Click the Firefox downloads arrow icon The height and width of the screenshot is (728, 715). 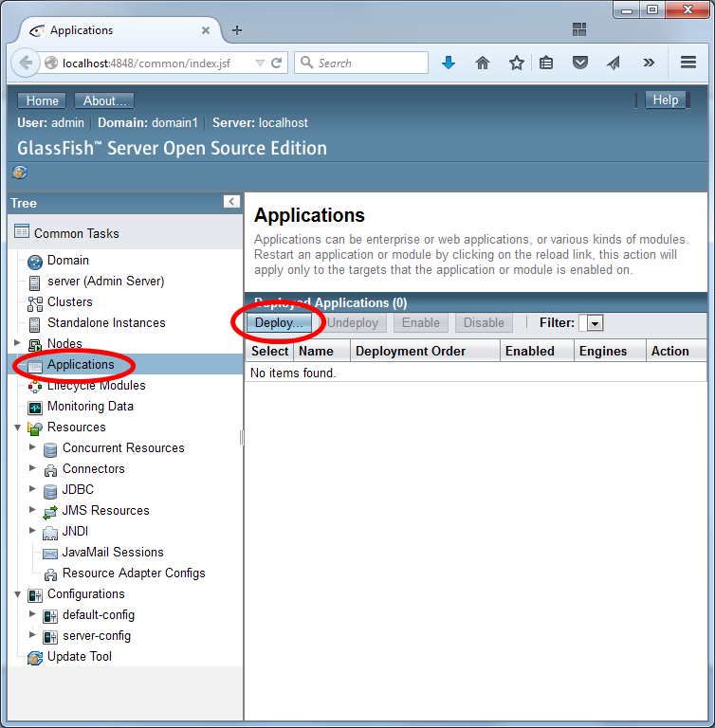(x=449, y=63)
